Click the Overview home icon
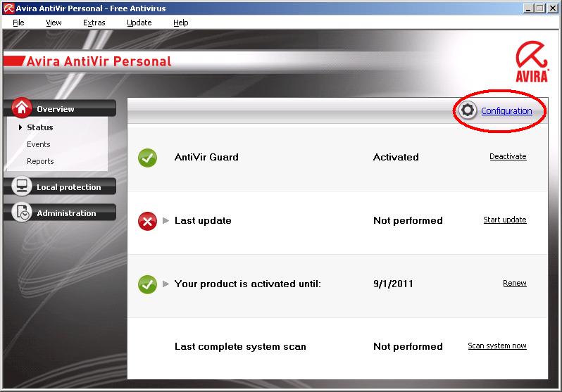The image size is (562, 392). click(x=22, y=108)
